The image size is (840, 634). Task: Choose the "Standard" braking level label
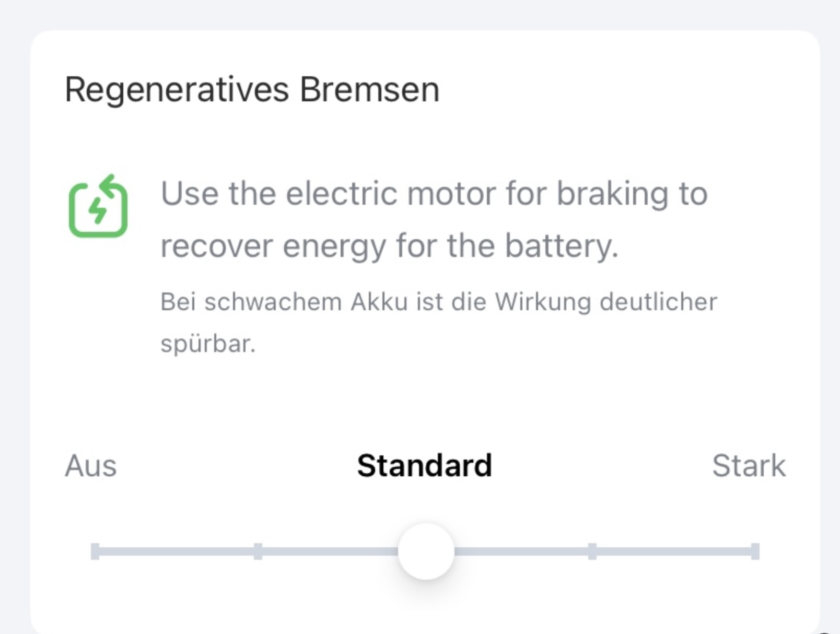(x=424, y=465)
